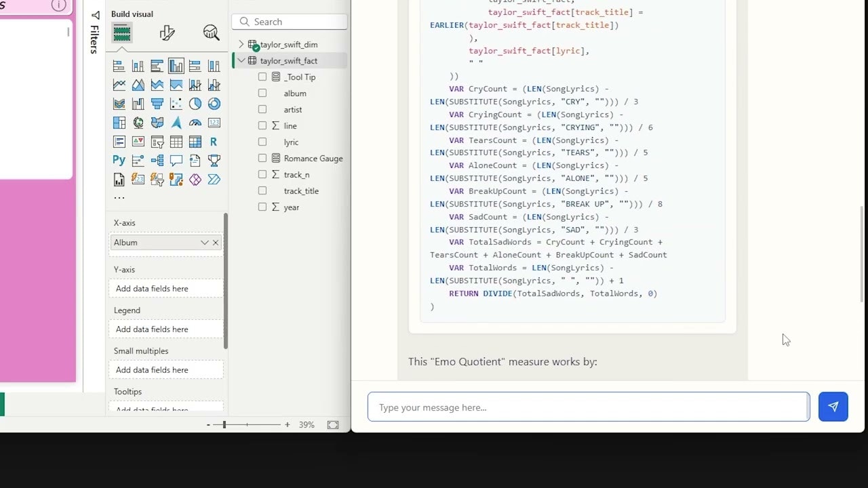Screen dimensions: 868x488
Task: Select the funnel chart visual
Action: (157, 104)
